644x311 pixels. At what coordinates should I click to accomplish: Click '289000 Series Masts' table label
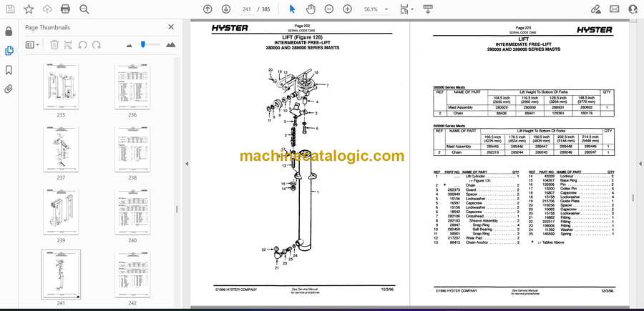tap(449, 126)
